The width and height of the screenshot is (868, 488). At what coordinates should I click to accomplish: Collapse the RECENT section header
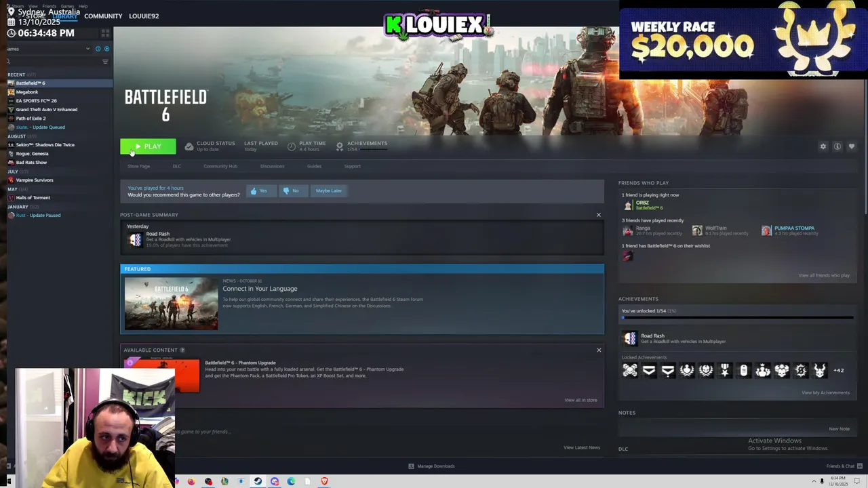(16, 75)
